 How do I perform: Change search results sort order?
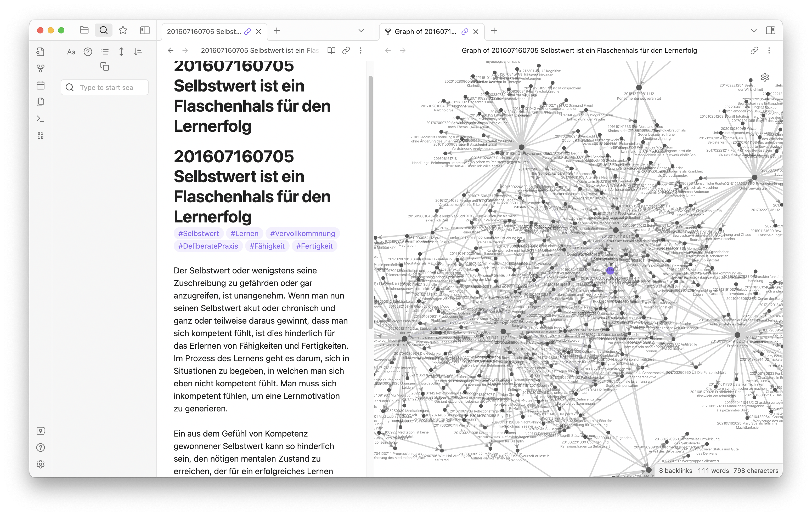point(138,51)
